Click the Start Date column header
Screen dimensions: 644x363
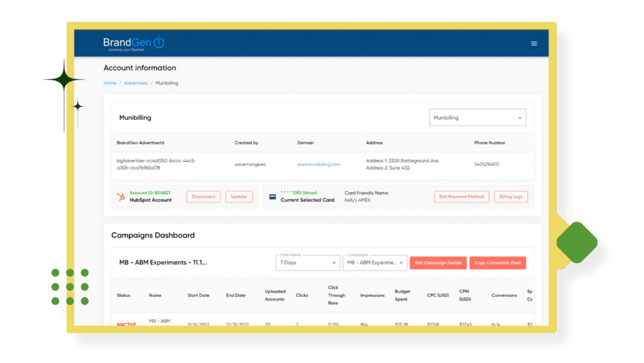pos(198,295)
